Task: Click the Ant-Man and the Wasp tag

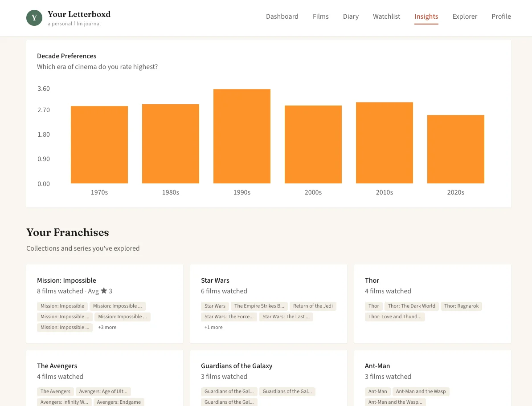Action: point(421,391)
